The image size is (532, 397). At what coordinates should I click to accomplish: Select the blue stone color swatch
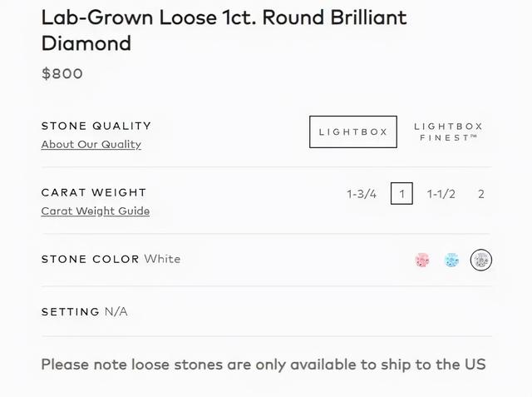pos(451,261)
